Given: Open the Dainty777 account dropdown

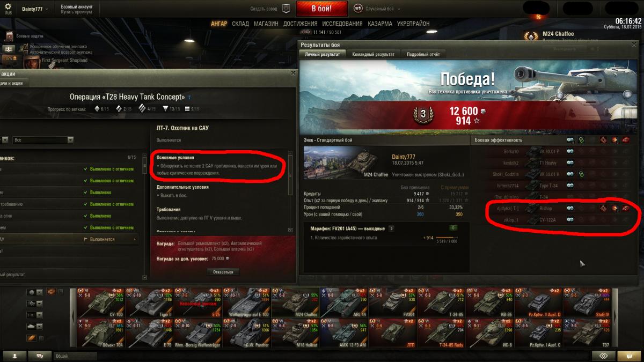Looking at the screenshot, I should (x=35, y=9).
